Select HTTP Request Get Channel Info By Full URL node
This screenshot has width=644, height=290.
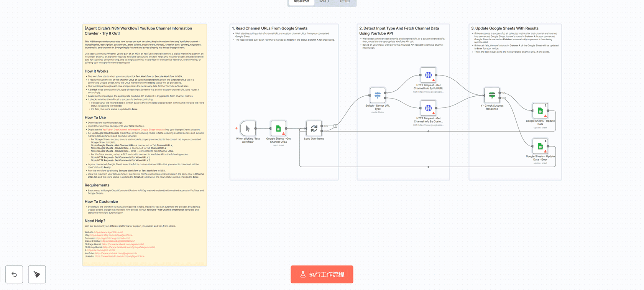428,75
